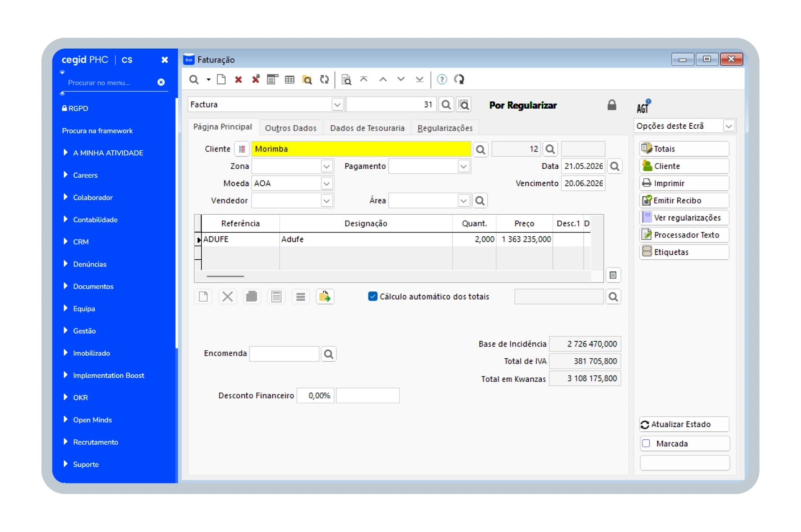Go to first record arrow icon
801x532 pixels.
364,79
